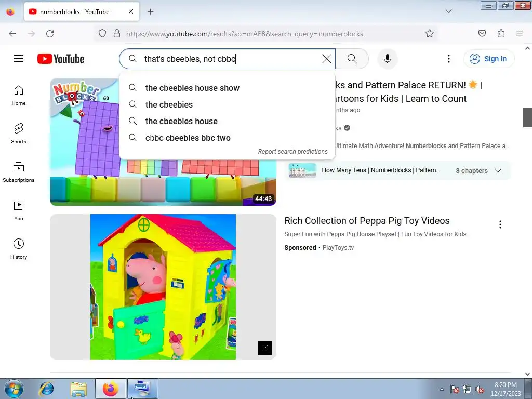This screenshot has width=532, height=399.
Task: Click the Sign in button
Action: click(489, 59)
